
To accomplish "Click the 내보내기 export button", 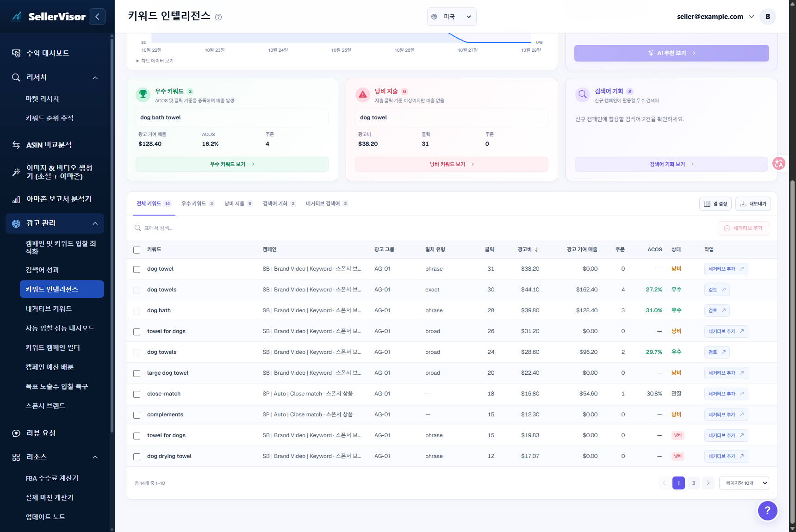I will pyautogui.click(x=753, y=204).
